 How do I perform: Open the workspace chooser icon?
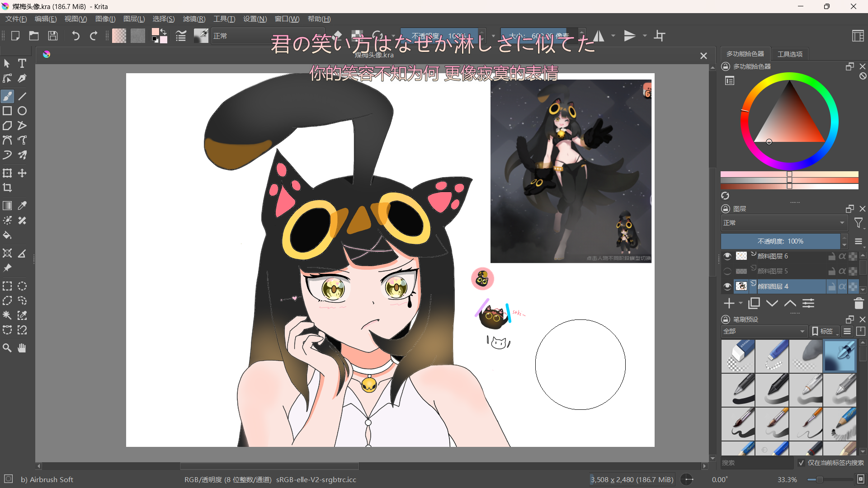(858, 36)
